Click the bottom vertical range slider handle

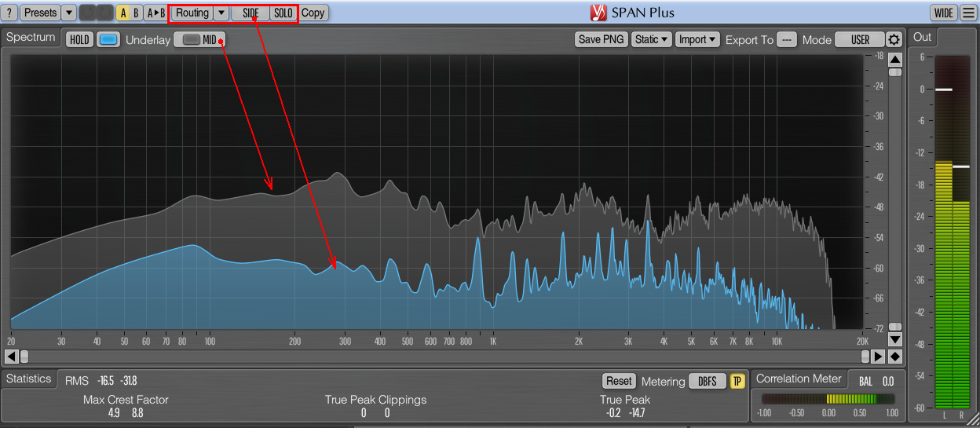(x=895, y=327)
